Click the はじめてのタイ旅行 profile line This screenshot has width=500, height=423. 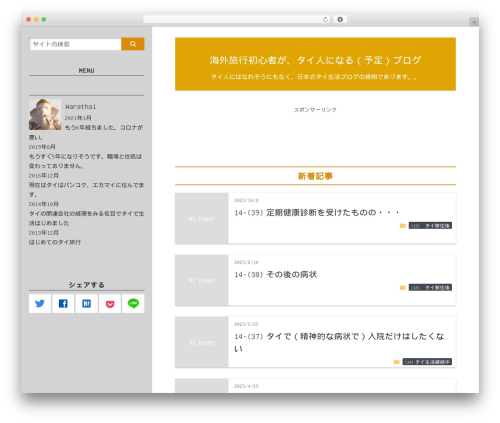[x=55, y=242]
